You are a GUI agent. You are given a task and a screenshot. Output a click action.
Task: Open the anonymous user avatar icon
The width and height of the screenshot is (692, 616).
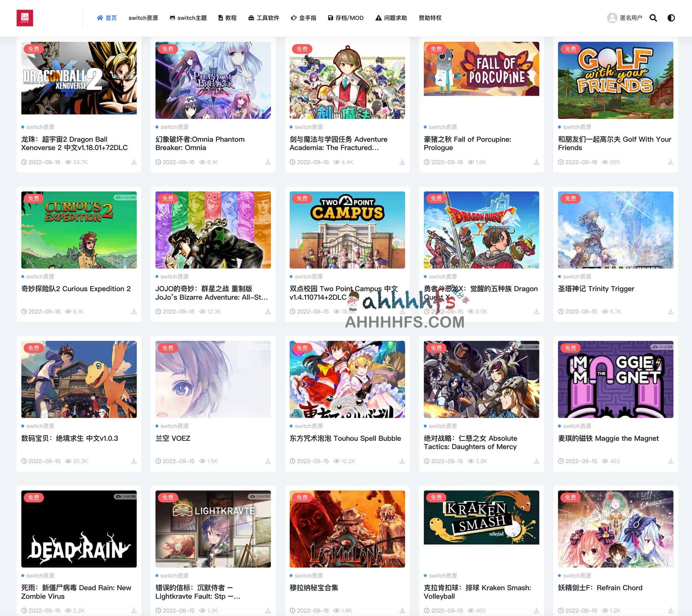pos(612,18)
